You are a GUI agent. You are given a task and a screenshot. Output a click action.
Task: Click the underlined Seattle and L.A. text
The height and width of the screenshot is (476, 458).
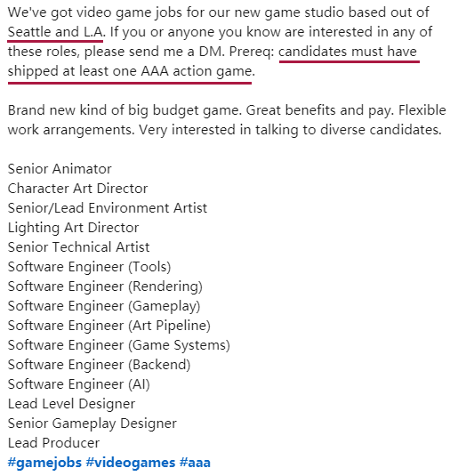(x=56, y=32)
